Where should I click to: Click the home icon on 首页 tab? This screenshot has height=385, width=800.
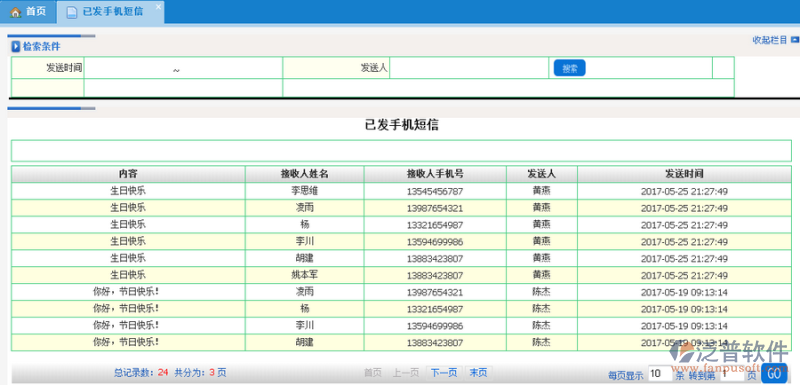(x=16, y=12)
